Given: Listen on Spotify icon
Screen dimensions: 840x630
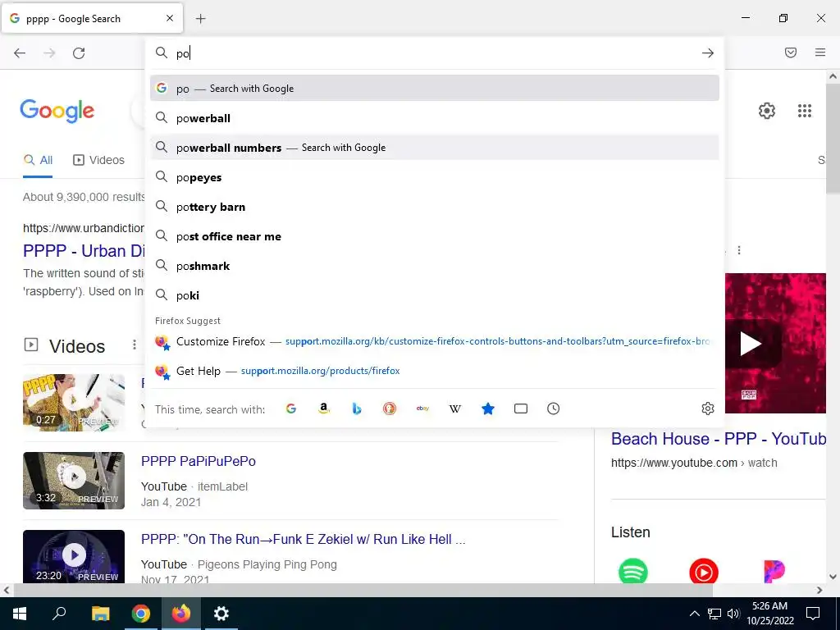Looking at the screenshot, I should (x=632, y=572).
